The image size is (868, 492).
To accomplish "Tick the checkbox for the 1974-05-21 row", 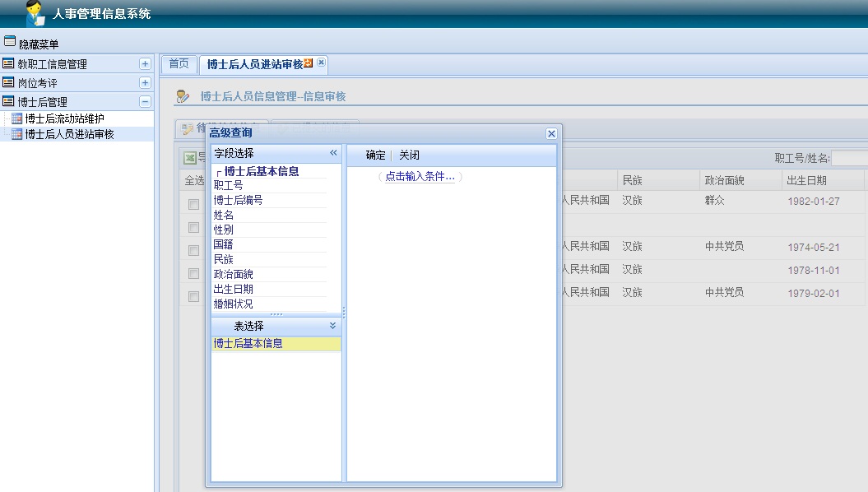I will 193,250.
